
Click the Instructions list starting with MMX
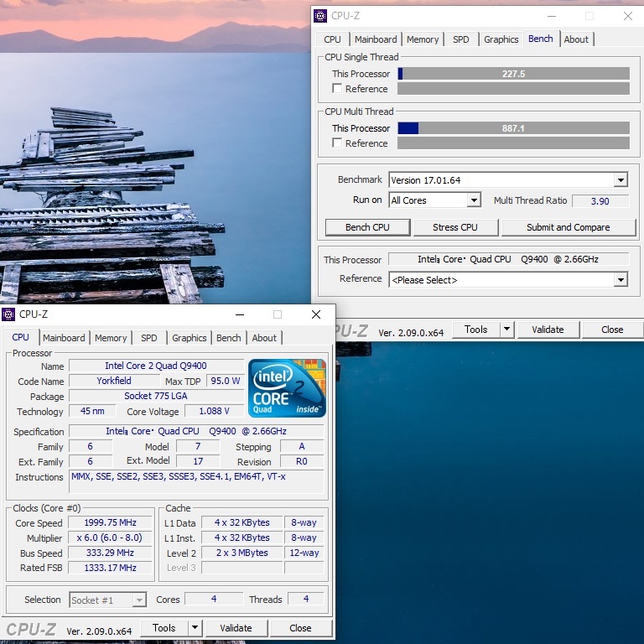click(196, 482)
